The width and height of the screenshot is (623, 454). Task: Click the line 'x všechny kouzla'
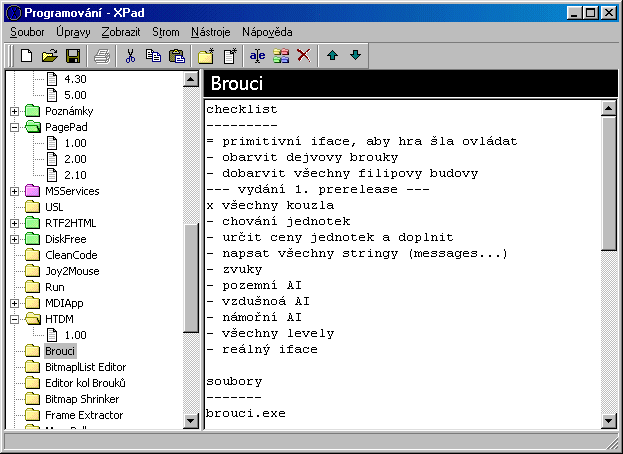pyautogui.click(x=270, y=205)
